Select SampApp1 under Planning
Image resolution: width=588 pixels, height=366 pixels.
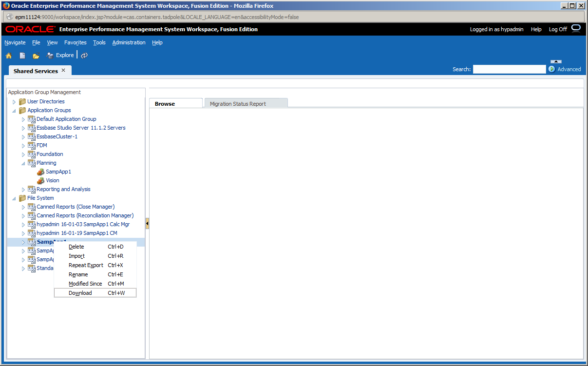coord(58,172)
